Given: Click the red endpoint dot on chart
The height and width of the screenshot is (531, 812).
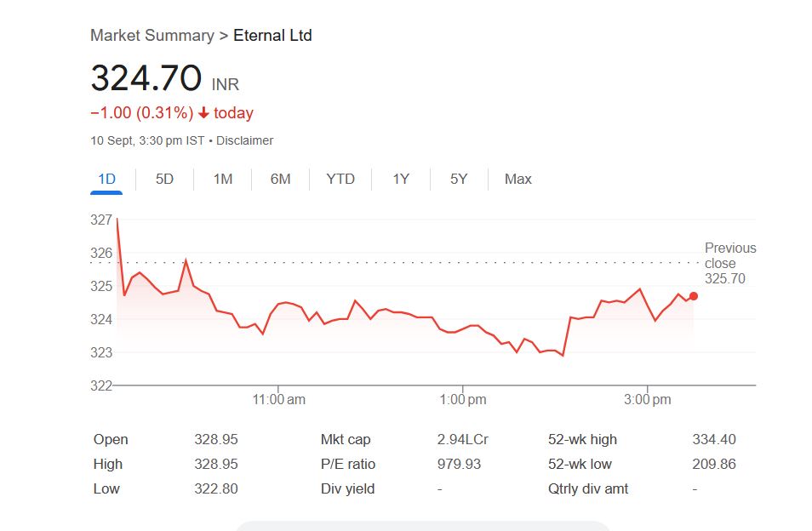Looking at the screenshot, I should point(694,296).
